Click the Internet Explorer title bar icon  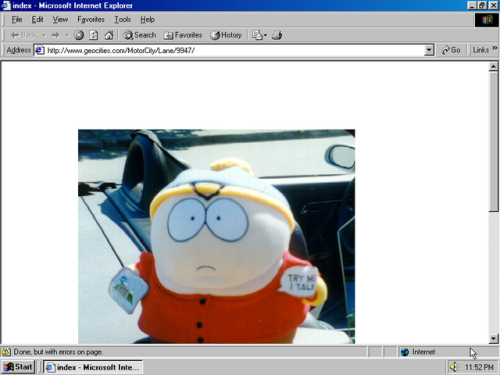click(6, 5)
